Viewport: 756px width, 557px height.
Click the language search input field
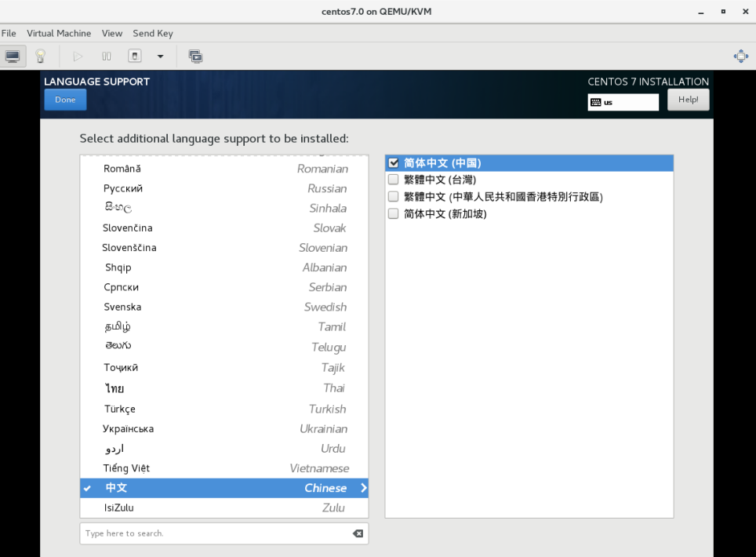224,533
